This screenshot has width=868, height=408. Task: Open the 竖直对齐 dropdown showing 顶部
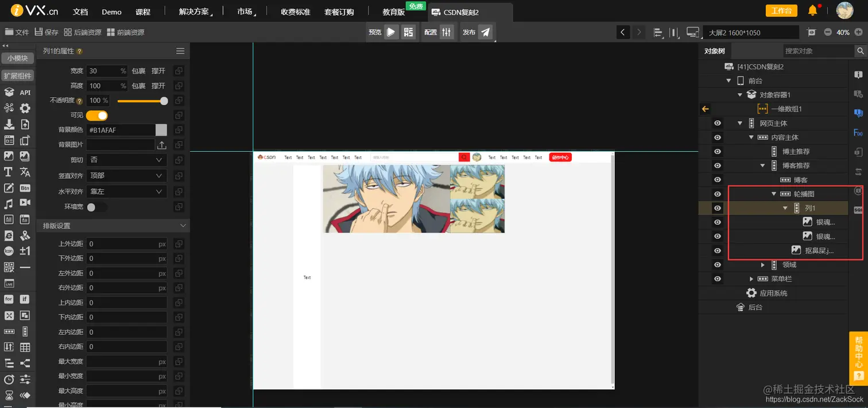pos(126,175)
